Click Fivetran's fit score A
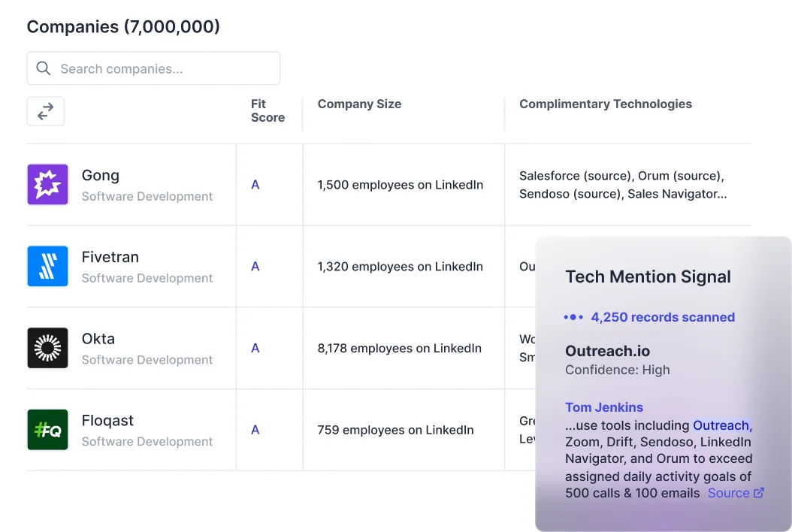Screen dimensions: 792x532 pyautogui.click(x=255, y=267)
